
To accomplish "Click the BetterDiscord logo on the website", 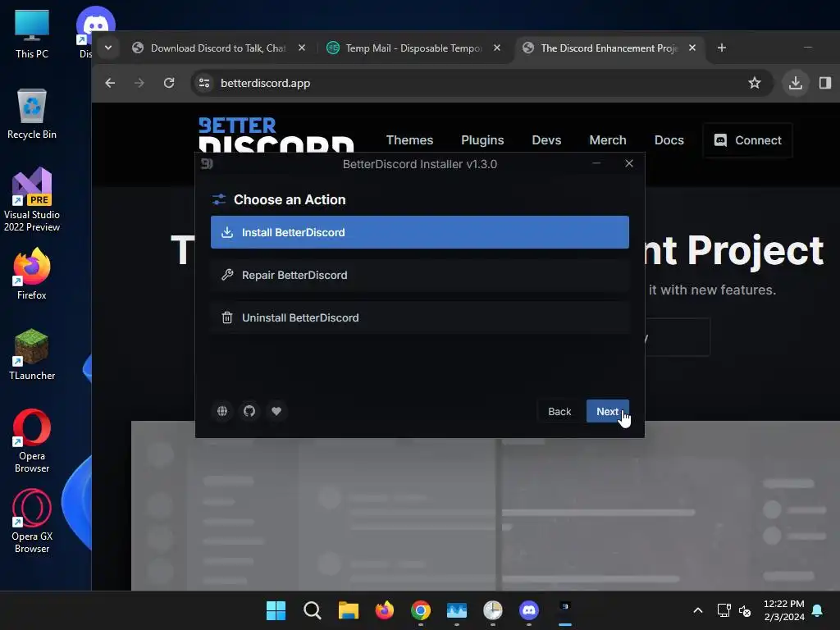I will pyautogui.click(x=276, y=135).
